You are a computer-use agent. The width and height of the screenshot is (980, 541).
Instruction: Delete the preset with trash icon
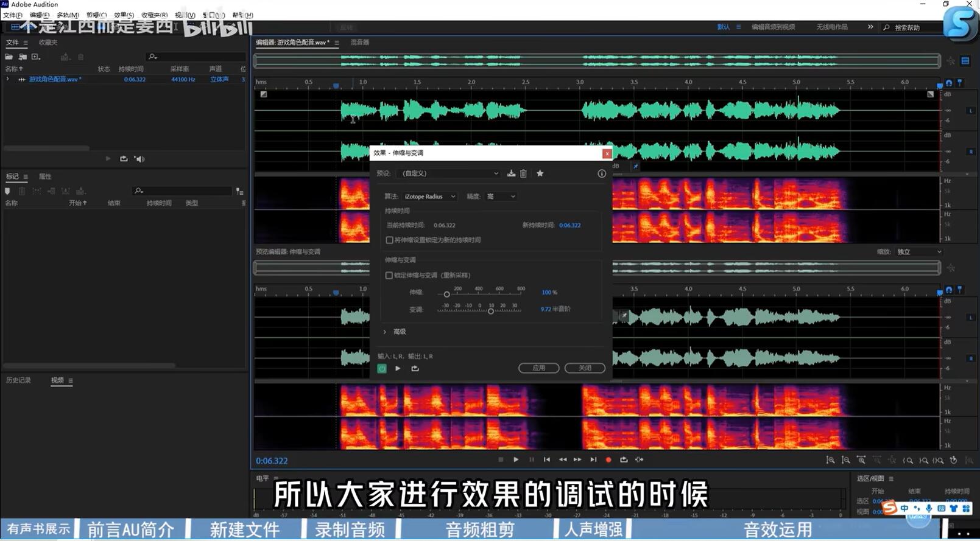523,173
